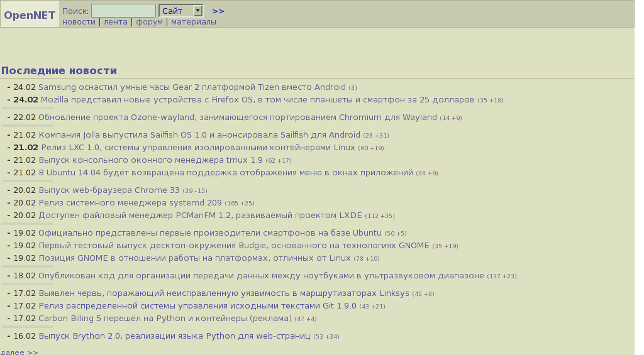This screenshot has width=644, height=355.
Task: Open comments (39 –15) for Chrome 33 article
Action: (195, 191)
